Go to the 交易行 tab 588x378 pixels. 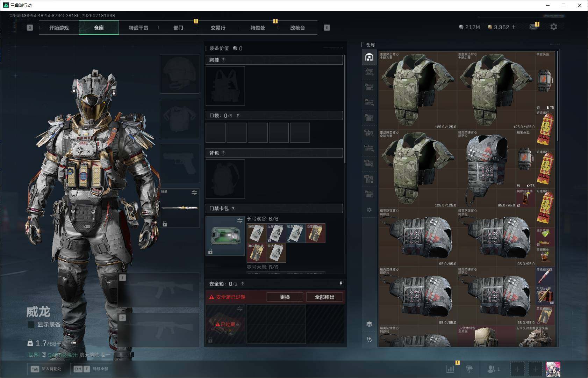tap(218, 28)
